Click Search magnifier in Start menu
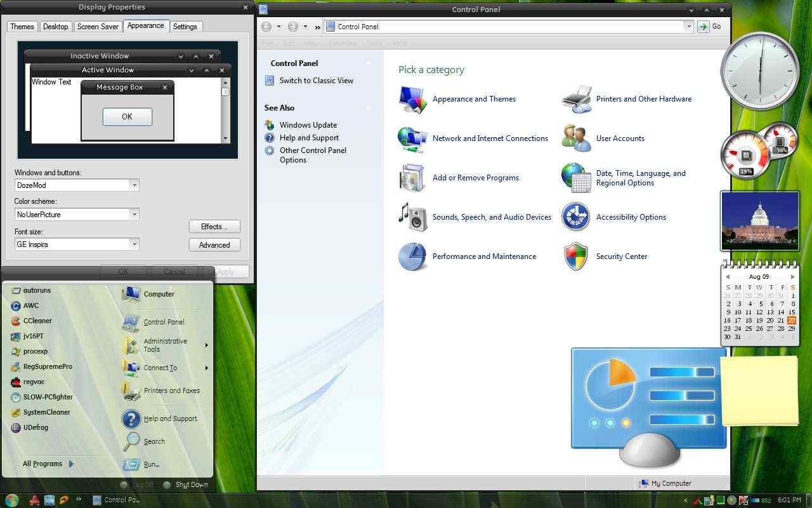The width and height of the screenshot is (812, 508). click(131, 441)
